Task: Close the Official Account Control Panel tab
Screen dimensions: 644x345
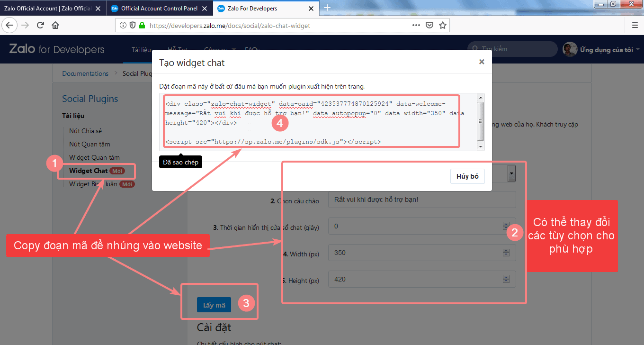Action: (x=204, y=9)
